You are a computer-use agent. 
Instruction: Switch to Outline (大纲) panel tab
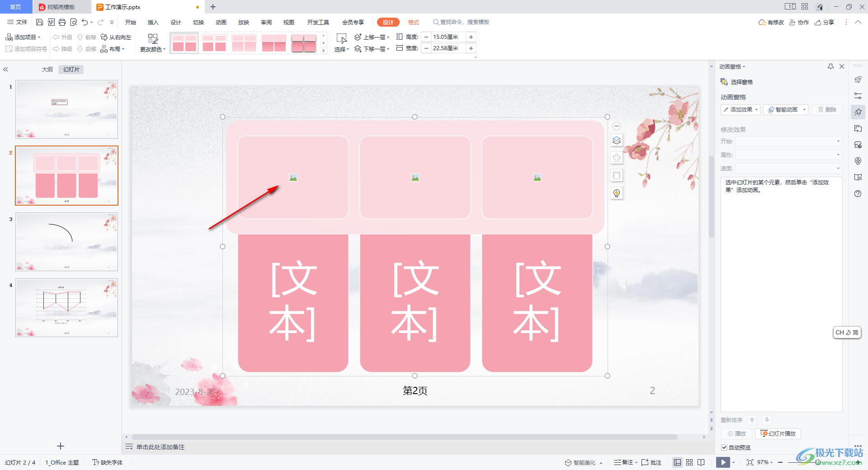[x=47, y=69]
